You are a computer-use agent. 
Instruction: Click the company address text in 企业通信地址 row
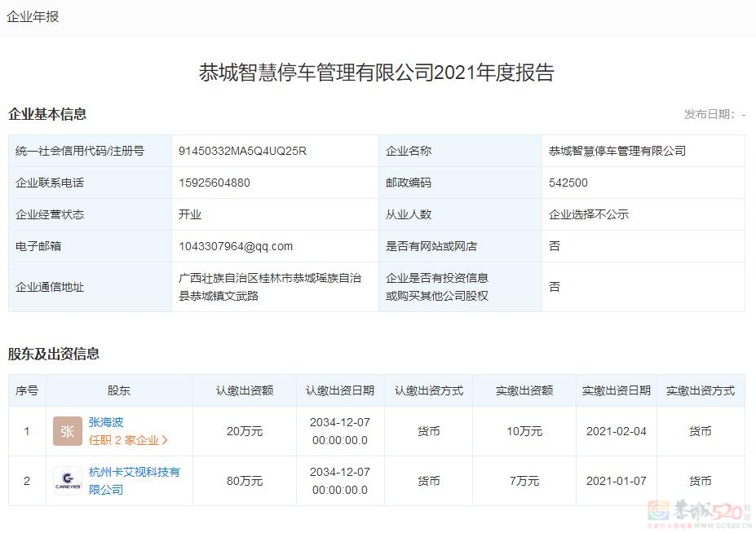click(x=270, y=287)
